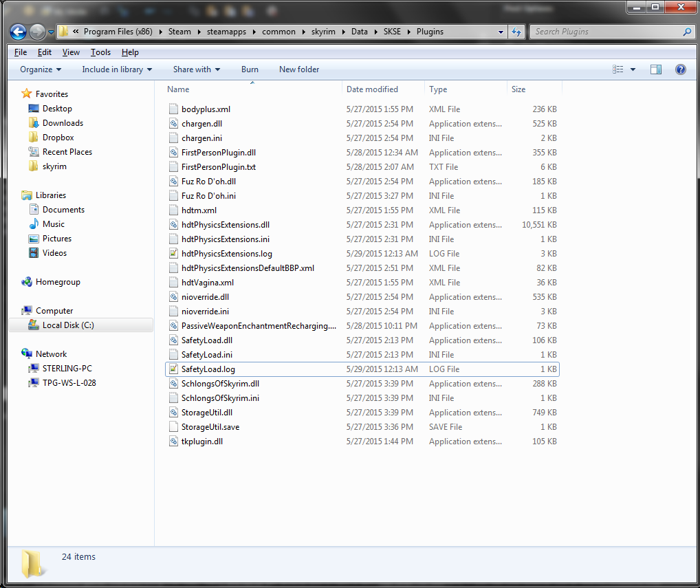
Task: Click the Burn button
Action: click(250, 69)
